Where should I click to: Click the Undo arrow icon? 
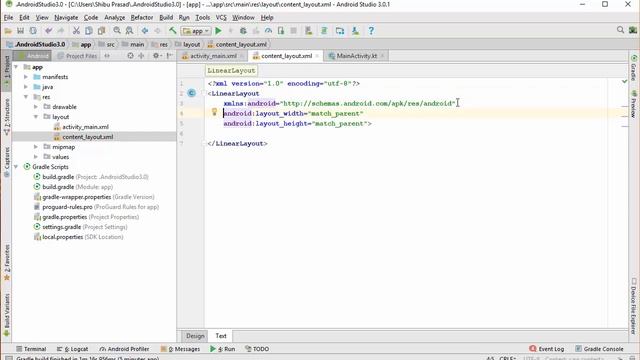click(49, 31)
